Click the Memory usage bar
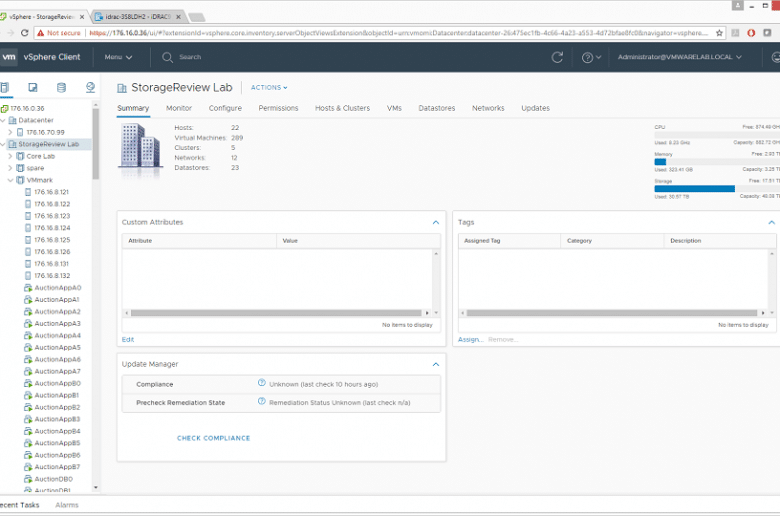The width and height of the screenshot is (780, 516). 717,162
